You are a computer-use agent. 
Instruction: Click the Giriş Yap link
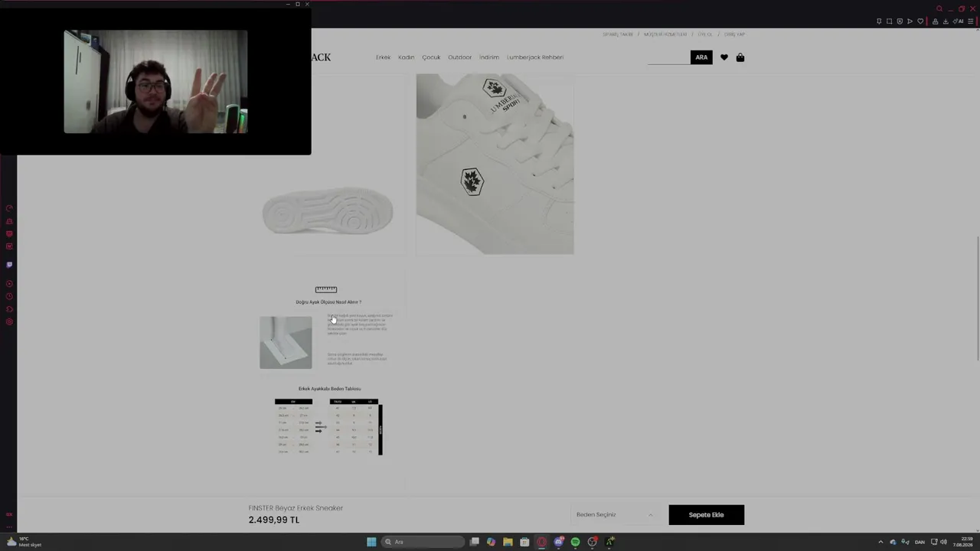[734, 34]
